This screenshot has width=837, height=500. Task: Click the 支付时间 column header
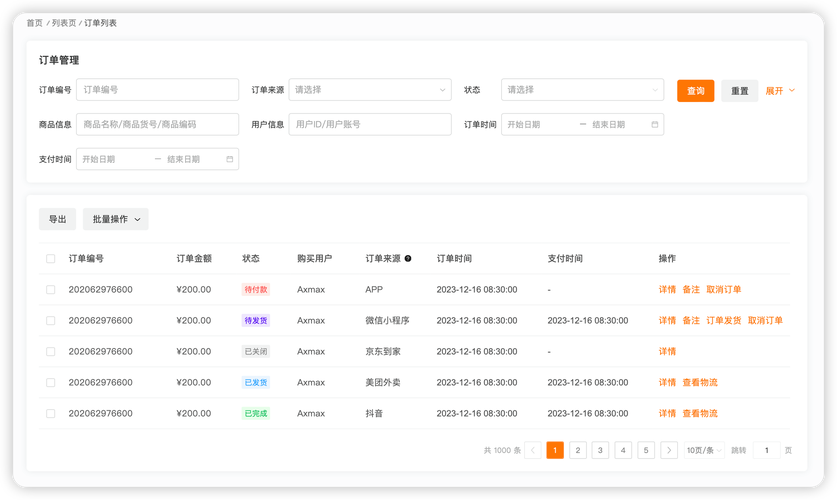(x=565, y=259)
